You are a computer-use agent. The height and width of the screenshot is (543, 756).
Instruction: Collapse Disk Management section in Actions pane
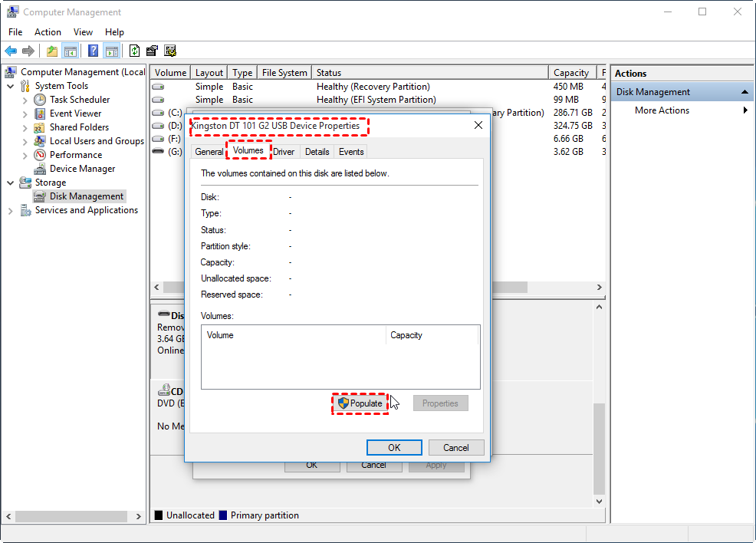(745, 92)
